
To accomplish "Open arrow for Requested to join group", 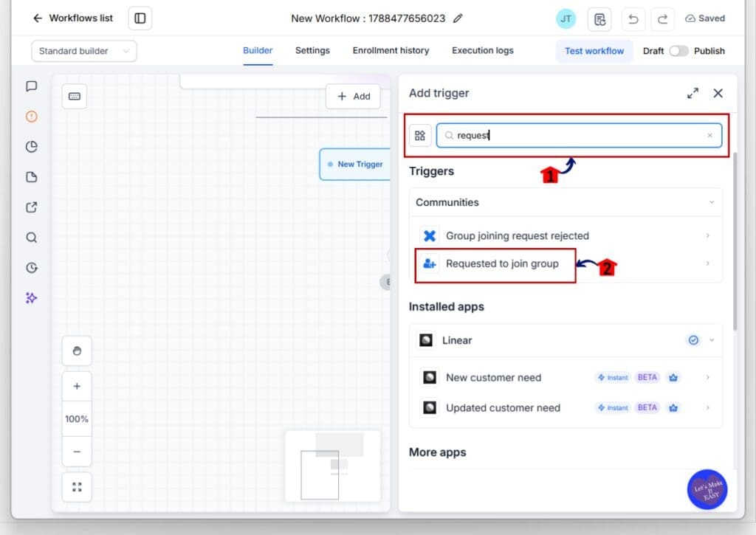I will (x=708, y=263).
